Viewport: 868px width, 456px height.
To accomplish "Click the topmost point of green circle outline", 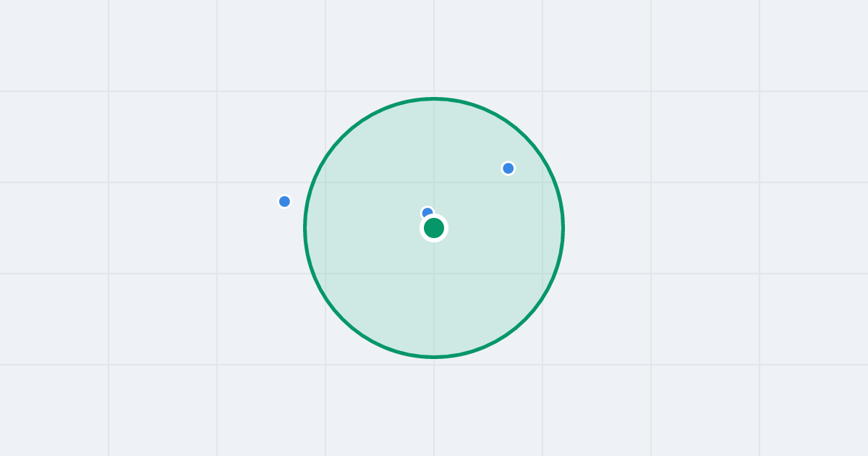I will click(434, 98).
